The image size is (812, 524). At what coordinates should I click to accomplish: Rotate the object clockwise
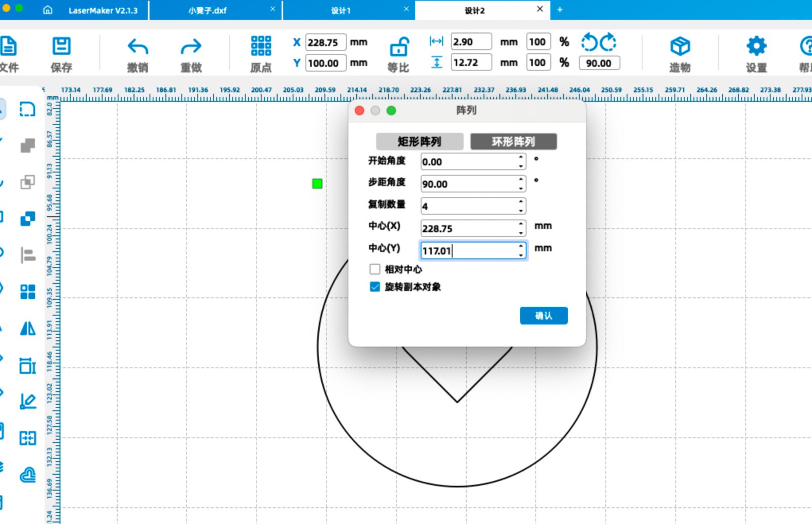(x=608, y=42)
